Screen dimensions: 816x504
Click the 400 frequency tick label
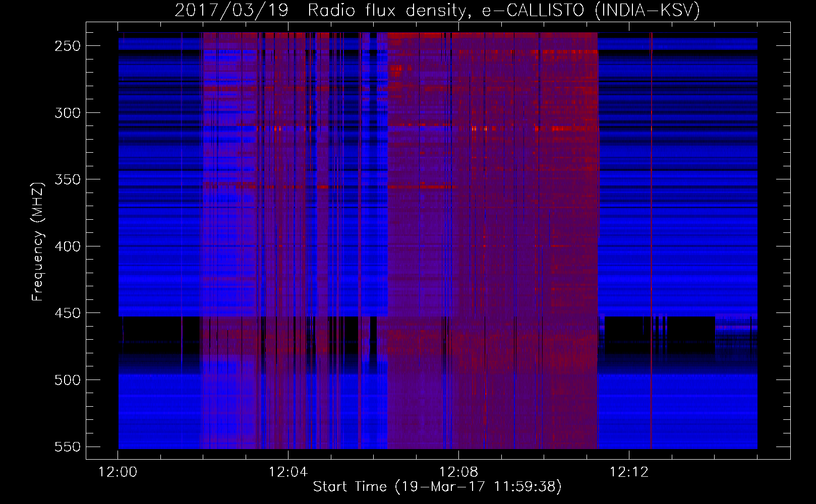pos(68,246)
